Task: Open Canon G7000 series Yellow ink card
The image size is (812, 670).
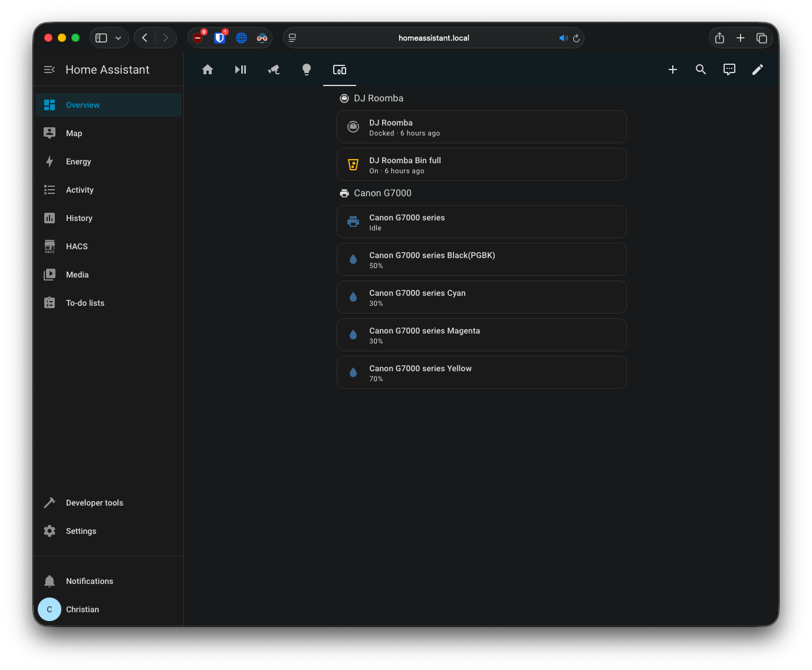Action: 481,373
